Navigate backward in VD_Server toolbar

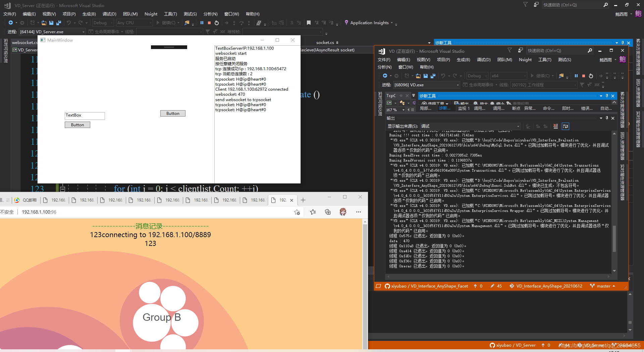point(11,23)
